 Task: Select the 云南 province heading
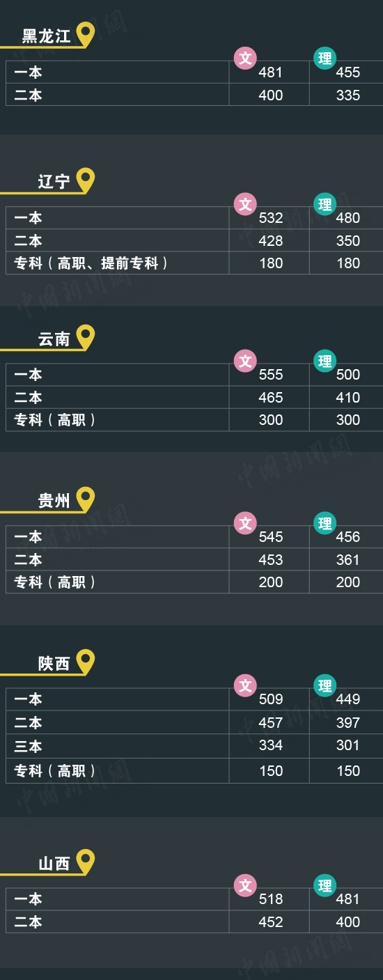pyautogui.click(x=54, y=339)
